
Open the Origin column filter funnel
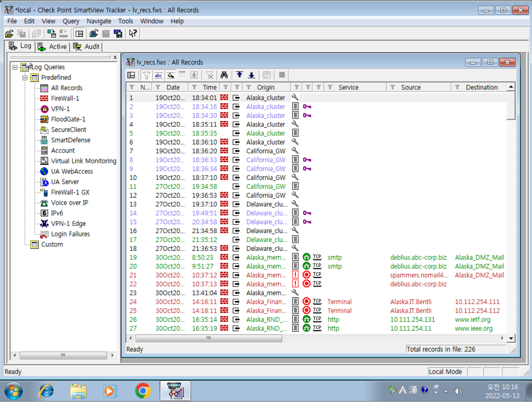(248, 87)
